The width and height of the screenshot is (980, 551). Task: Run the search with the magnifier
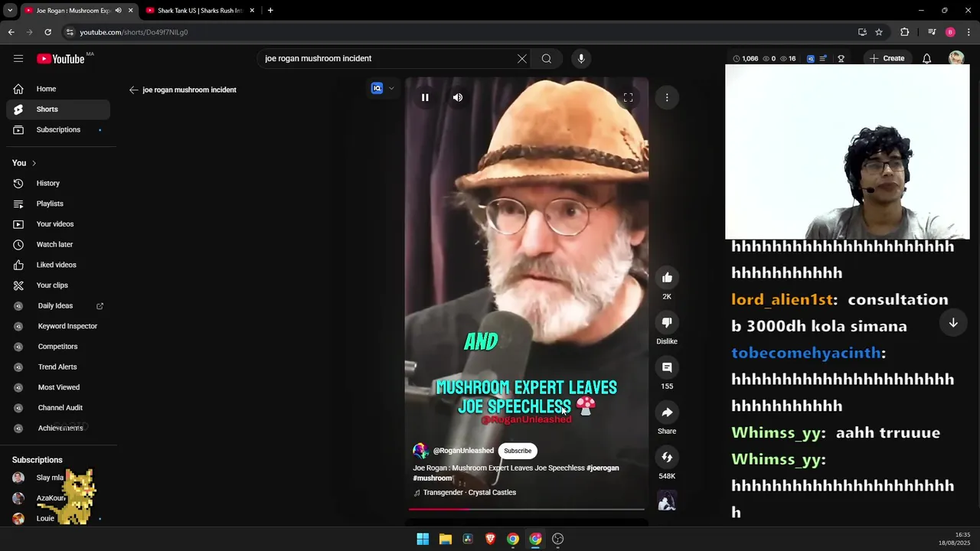click(547, 58)
